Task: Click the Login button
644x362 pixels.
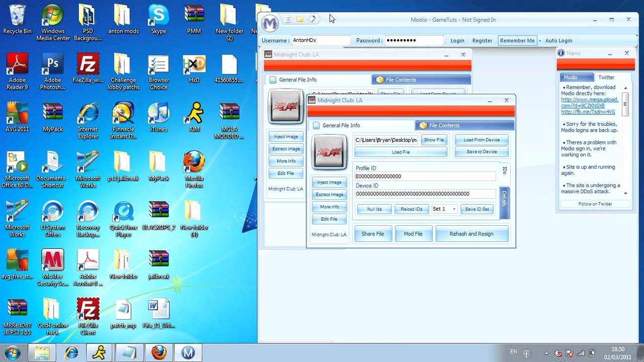Action: pos(457,41)
